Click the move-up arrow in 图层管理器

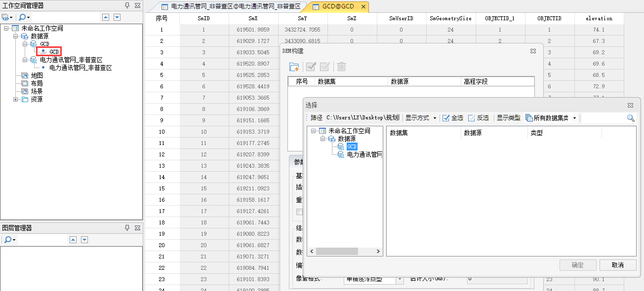(73, 240)
